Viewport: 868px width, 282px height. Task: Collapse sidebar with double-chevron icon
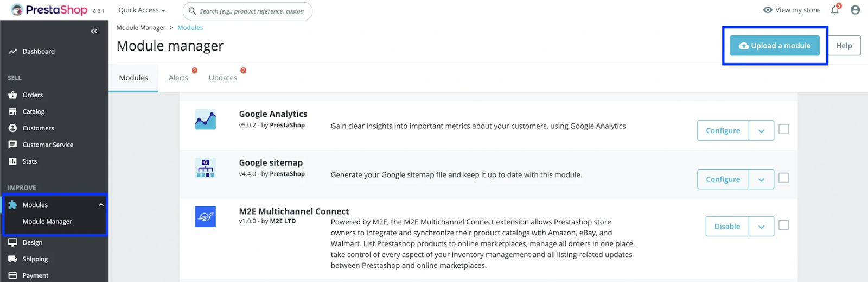94,31
